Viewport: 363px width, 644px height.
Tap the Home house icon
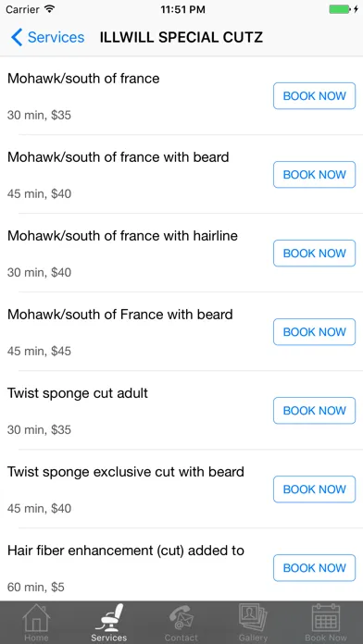(36, 618)
